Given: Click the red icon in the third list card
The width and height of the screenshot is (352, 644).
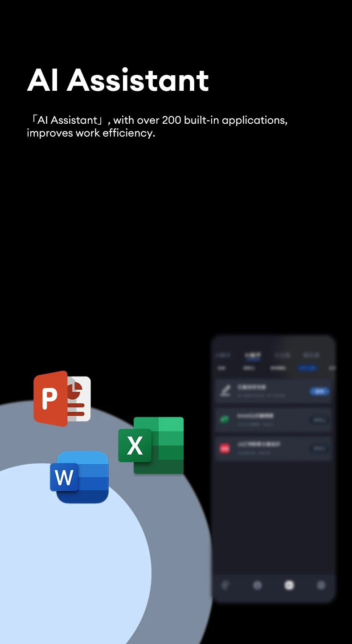Looking at the screenshot, I should click(225, 448).
